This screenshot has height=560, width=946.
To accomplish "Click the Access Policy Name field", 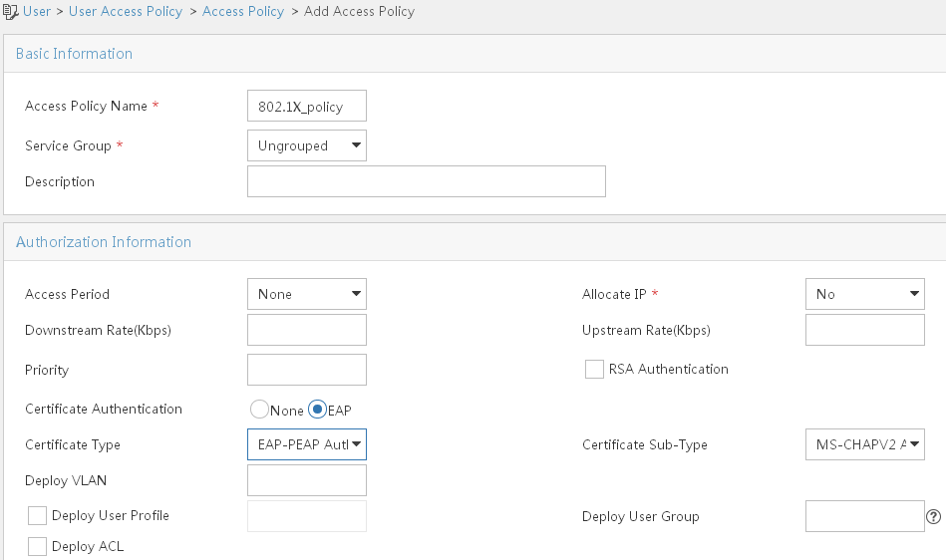I will coord(307,106).
